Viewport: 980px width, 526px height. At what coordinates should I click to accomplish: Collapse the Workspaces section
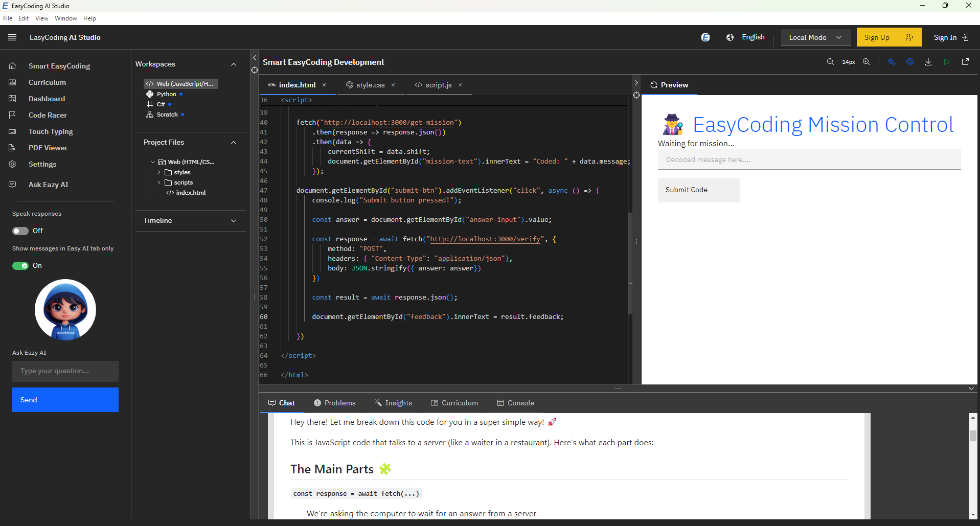[234, 64]
